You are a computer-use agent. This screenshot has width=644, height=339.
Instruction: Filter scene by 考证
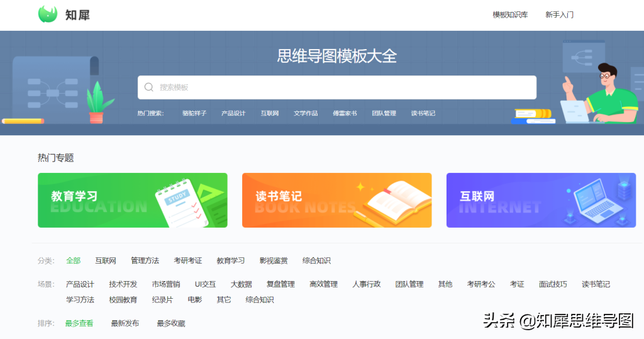pos(517,284)
